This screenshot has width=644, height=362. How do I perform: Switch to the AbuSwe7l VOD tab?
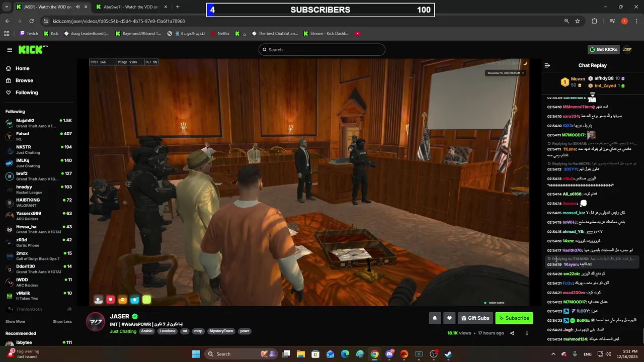tap(132, 7)
